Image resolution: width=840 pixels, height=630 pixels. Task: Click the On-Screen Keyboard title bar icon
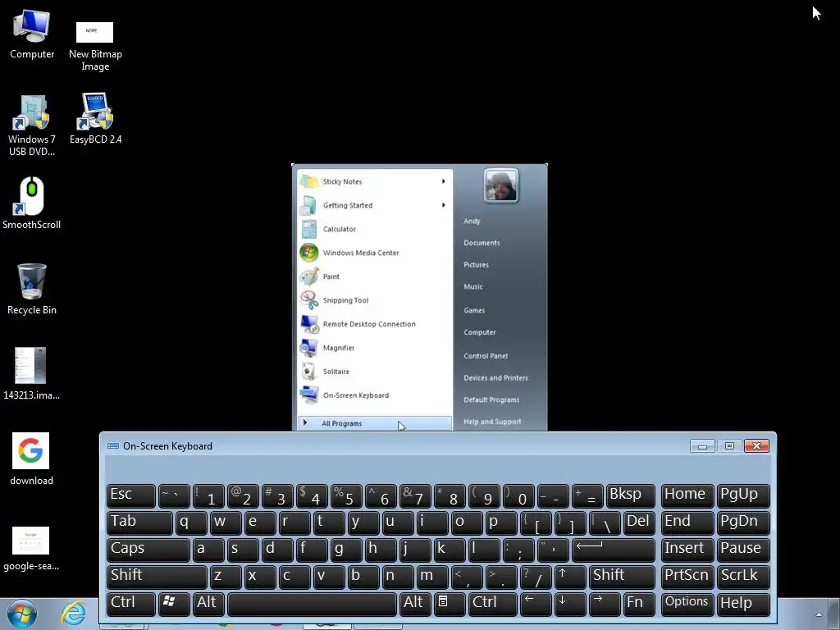pyautogui.click(x=113, y=446)
